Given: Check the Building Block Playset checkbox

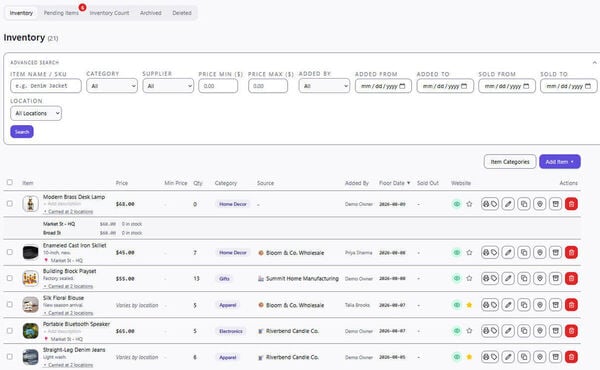Looking at the screenshot, I should [10, 278].
